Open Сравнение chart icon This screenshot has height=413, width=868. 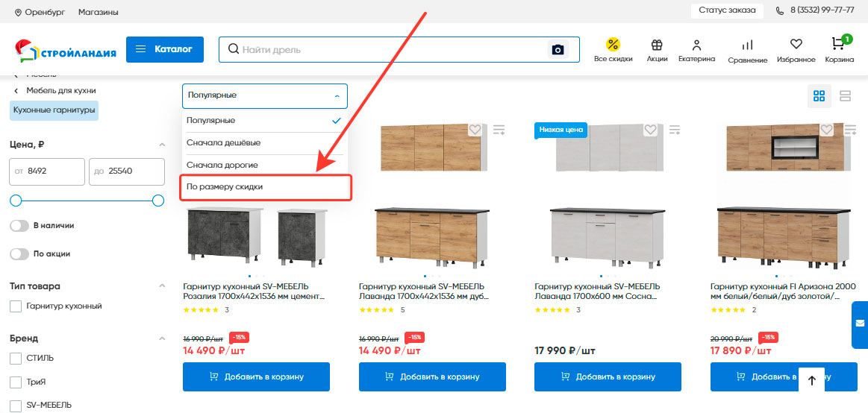click(x=747, y=45)
